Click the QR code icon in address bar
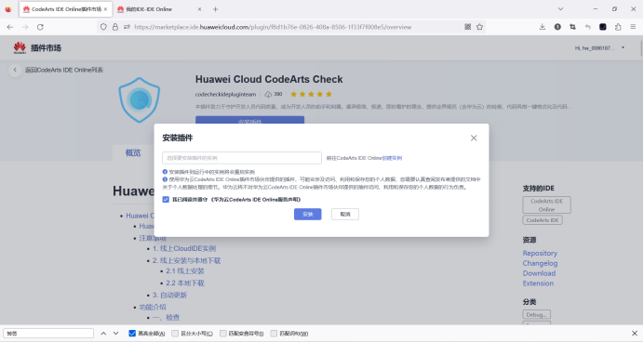The image size is (644, 342). tap(468, 27)
